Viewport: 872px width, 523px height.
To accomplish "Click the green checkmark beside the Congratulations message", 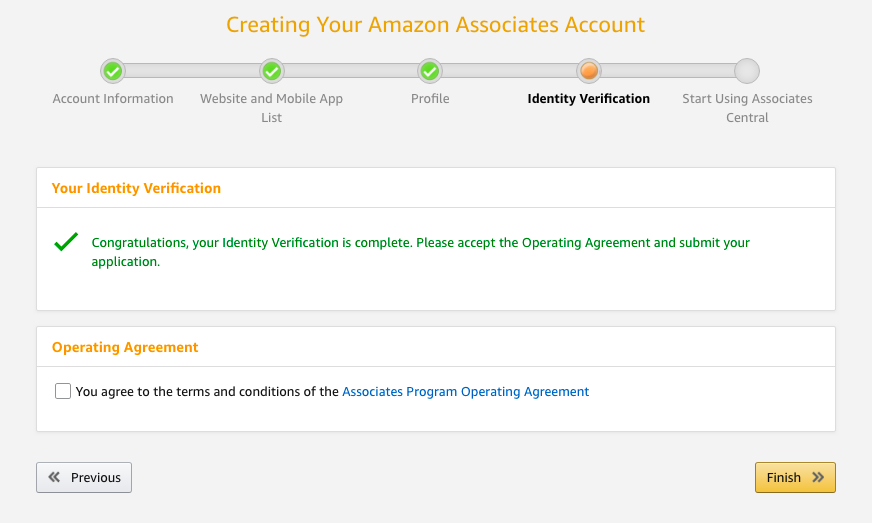I will [x=66, y=242].
